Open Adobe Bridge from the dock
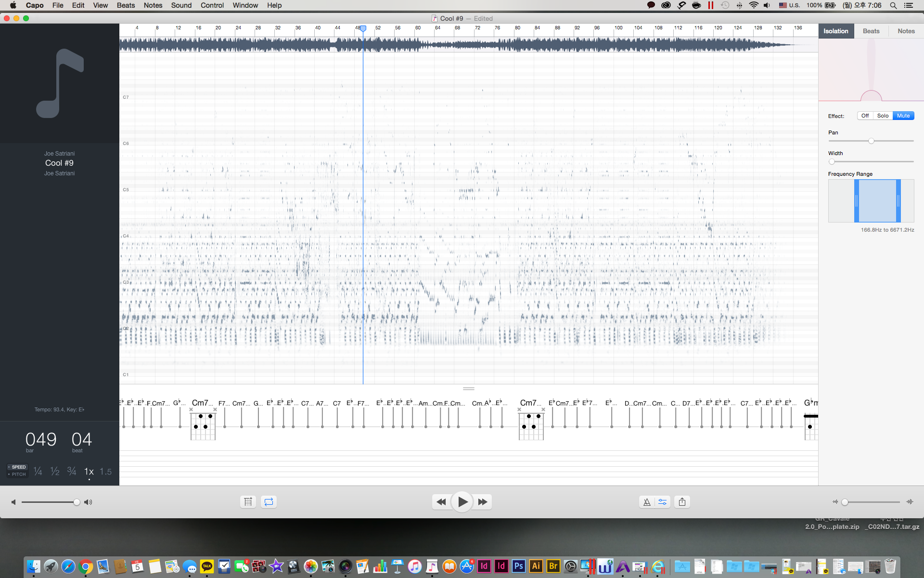Screen dimensions: 924x578 pos(553,566)
